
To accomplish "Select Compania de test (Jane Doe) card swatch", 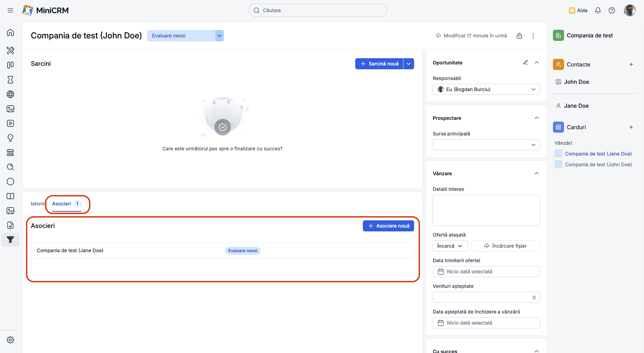I will [x=558, y=153].
